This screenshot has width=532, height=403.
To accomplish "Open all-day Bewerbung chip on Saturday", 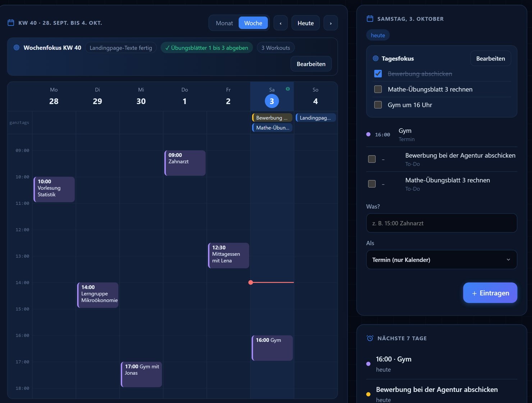I will click(x=272, y=118).
